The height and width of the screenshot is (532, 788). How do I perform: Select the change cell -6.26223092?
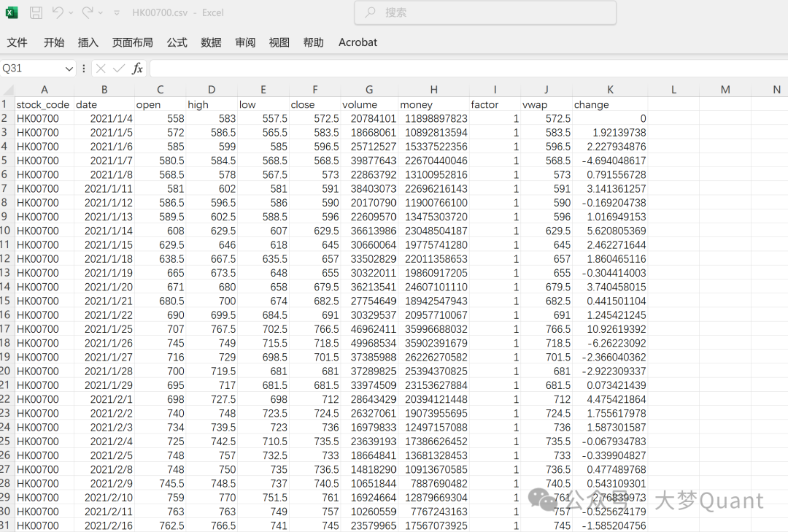[610, 343]
